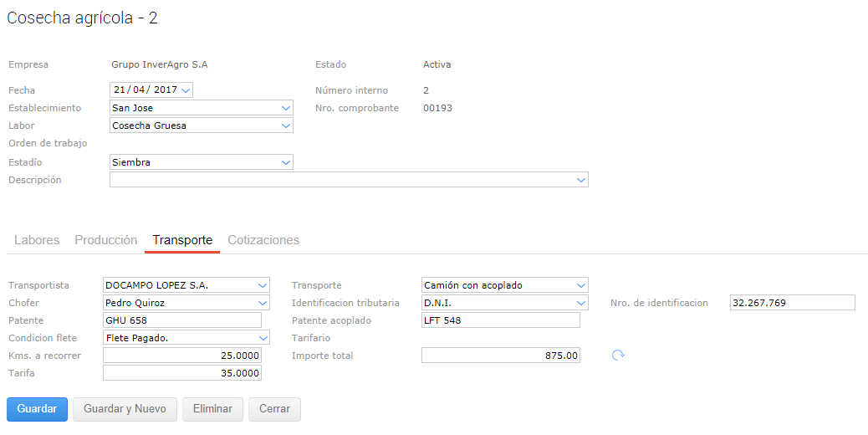Go to the Cotizaciones tab
This screenshot has width=868, height=435.
coord(263,240)
